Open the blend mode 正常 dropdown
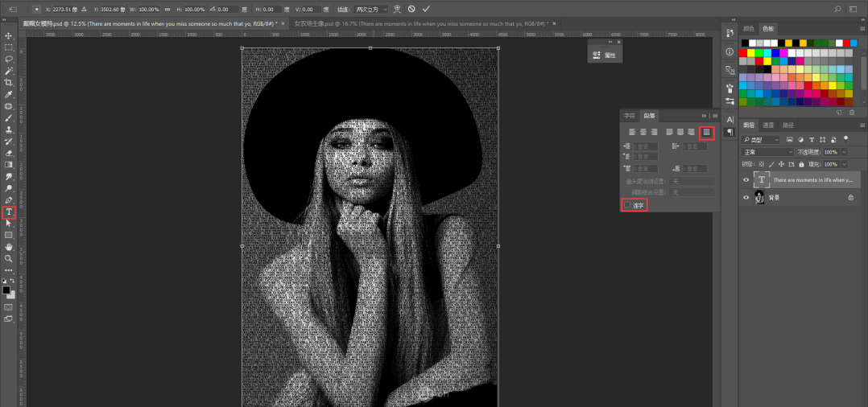 pyautogui.click(x=768, y=152)
